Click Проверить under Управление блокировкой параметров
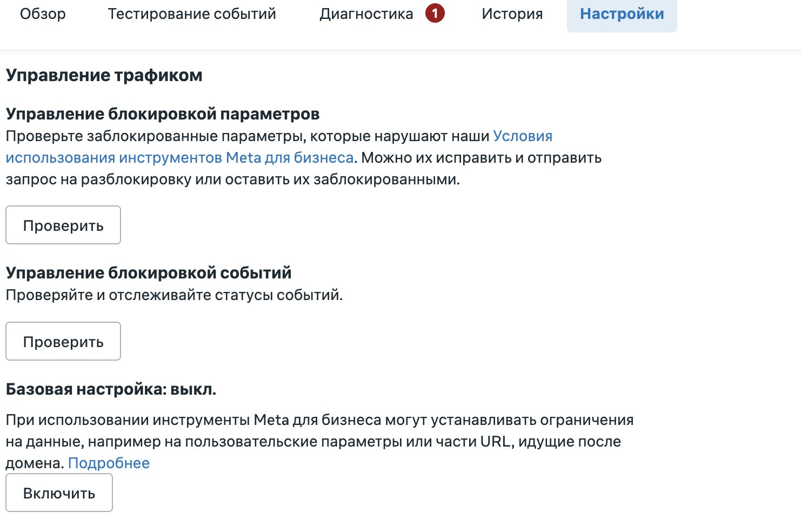Viewport: 801px width, 532px height. pyautogui.click(x=63, y=225)
